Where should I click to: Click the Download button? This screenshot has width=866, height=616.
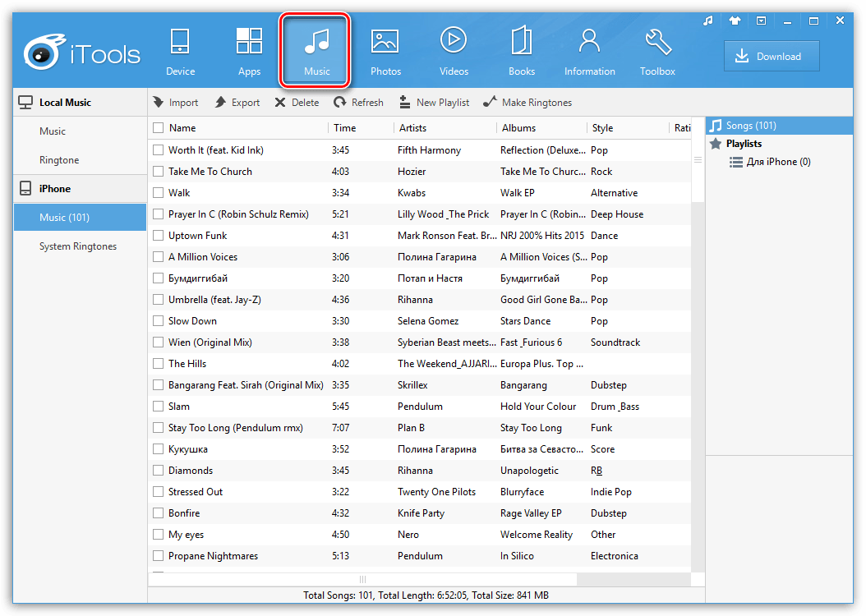point(771,56)
